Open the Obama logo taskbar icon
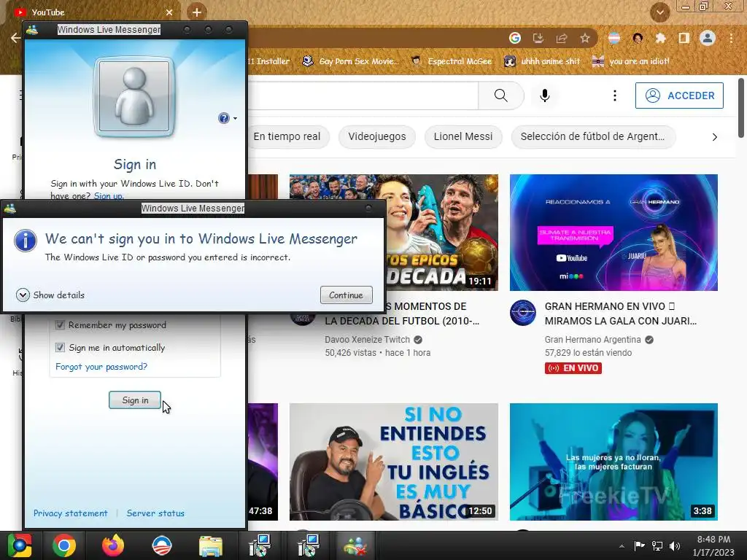747x560 pixels. (x=161, y=545)
